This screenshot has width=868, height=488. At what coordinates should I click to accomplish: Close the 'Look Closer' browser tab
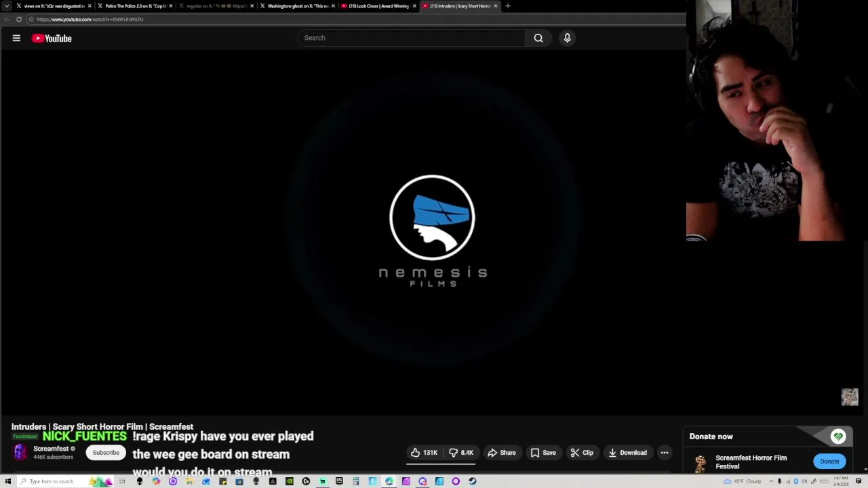pyautogui.click(x=414, y=6)
